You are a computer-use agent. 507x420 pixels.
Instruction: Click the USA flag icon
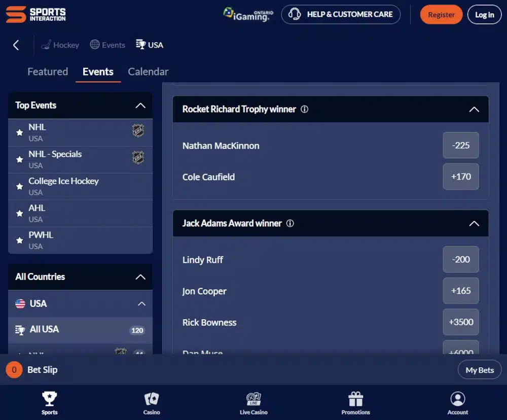coord(20,304)
